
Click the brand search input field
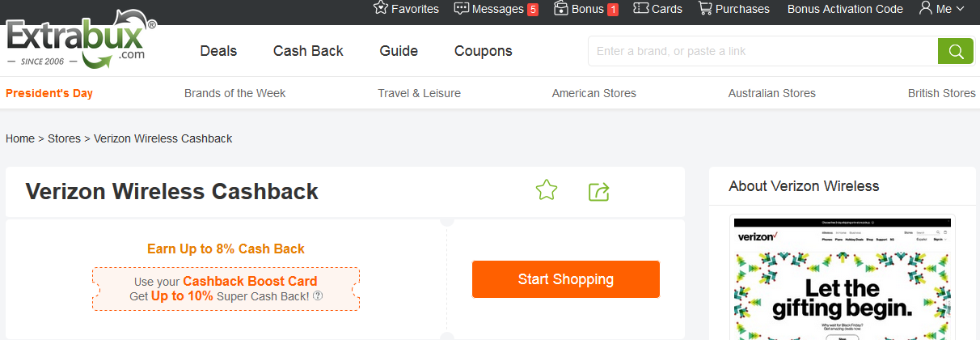760,51
